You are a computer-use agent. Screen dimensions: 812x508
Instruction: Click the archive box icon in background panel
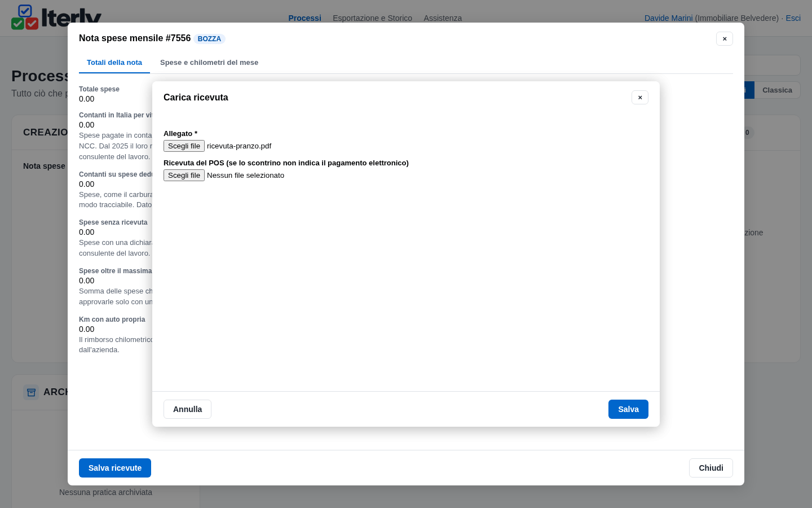click(31, 392)
